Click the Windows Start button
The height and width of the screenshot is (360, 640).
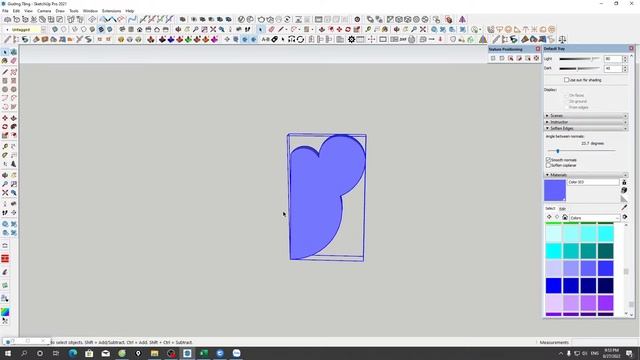[x=8, y=353]
